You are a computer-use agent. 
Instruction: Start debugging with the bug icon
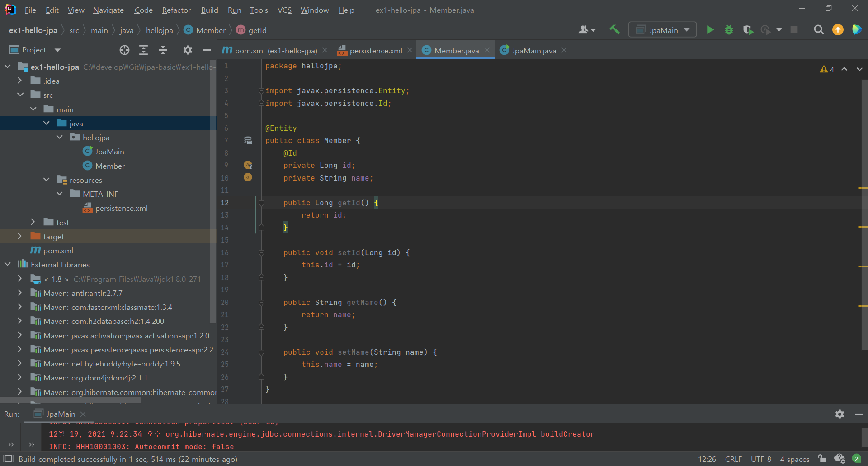tap(729, 30)
